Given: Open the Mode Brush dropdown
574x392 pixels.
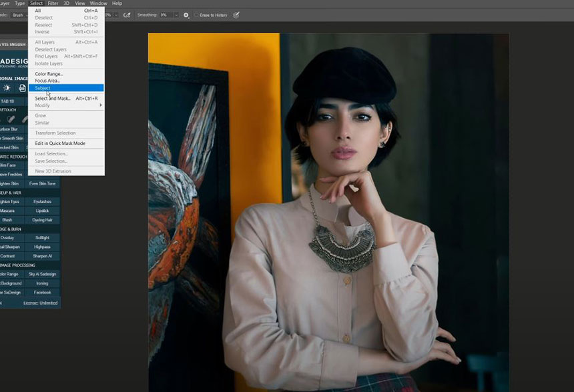Looking at the screenshot, I should 18,15.
